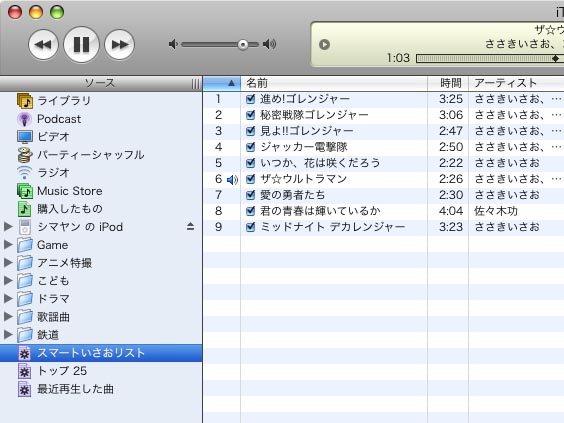Uncheck ザ☆ウルトラマン track checkbox
The height and width of the screenshot is (423, 564).
[250, 179]
